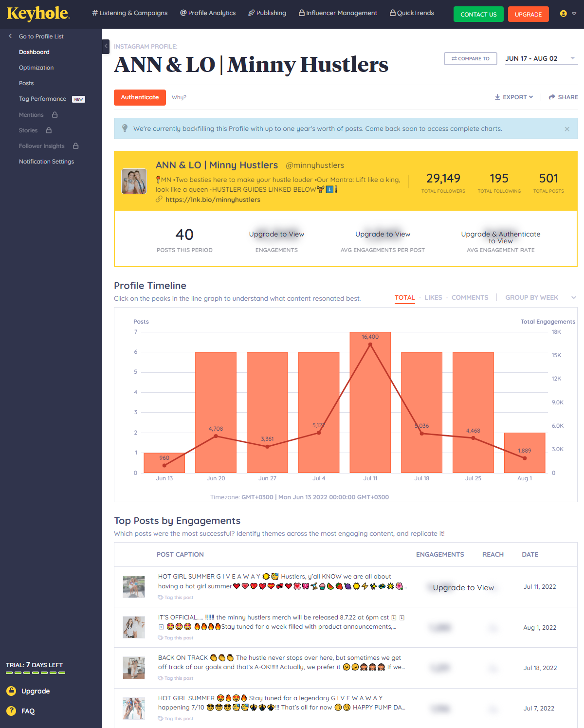This screenshot has height=728, width=584.
Task: Open the lnk.bio/minnyhustlers link
Action: (x=213, y=200)
